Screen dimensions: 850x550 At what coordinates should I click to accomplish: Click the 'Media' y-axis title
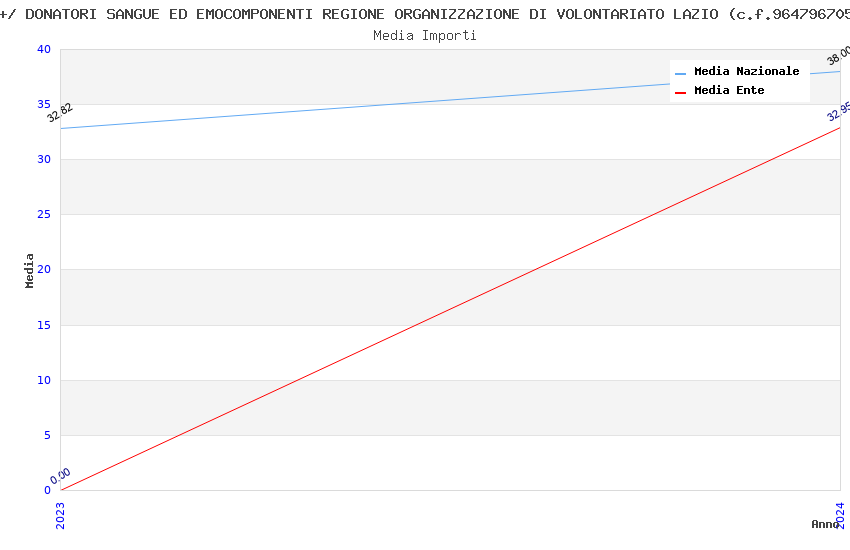pos(29,271)
